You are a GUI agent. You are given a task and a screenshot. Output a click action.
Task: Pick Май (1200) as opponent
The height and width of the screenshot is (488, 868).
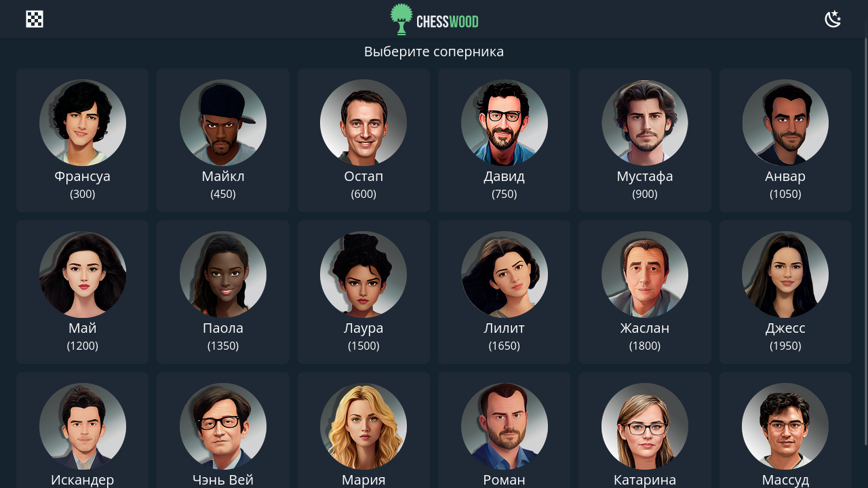point(83,292)
